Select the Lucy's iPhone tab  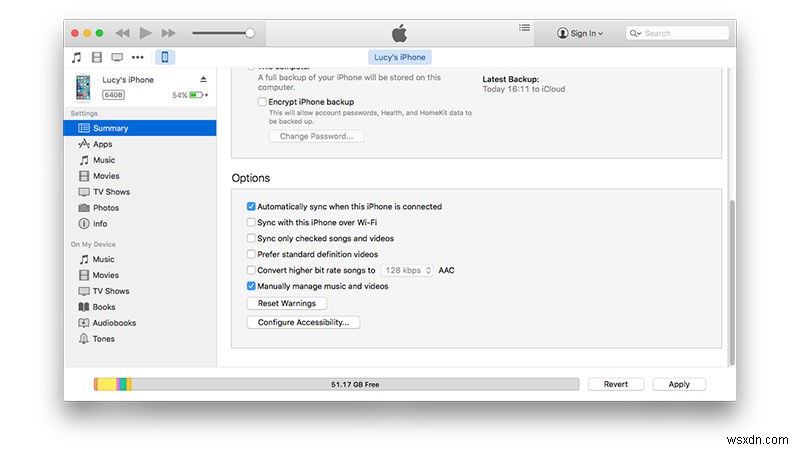(399, 57)
